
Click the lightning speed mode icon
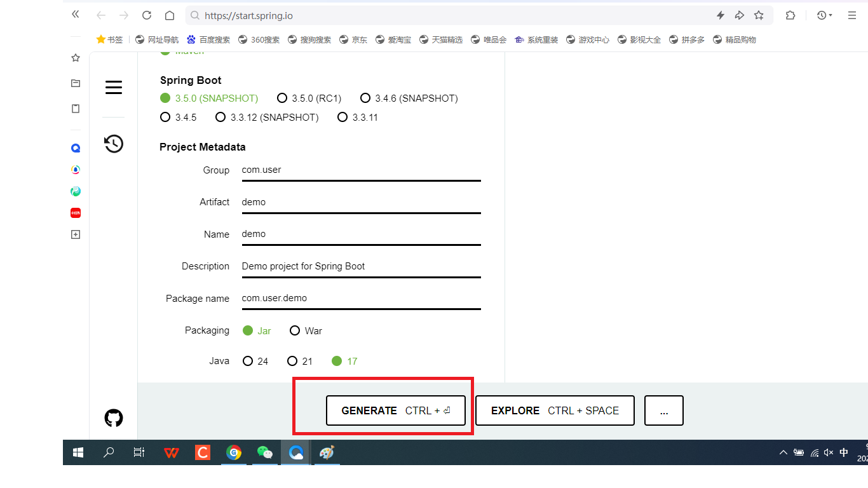pyautogui.click(x=721, y=15)
